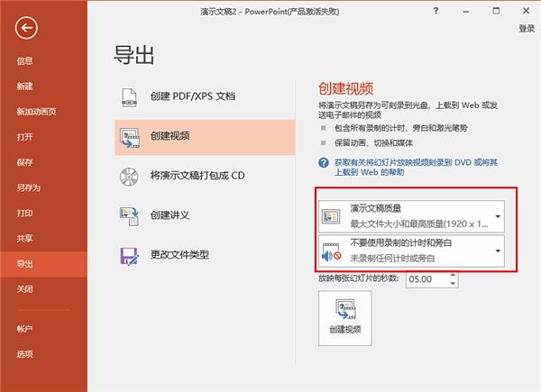Choose 创建讲义 export option
Image resolution: width=541 pixels, height=392 pixels.
pos(205,215)
